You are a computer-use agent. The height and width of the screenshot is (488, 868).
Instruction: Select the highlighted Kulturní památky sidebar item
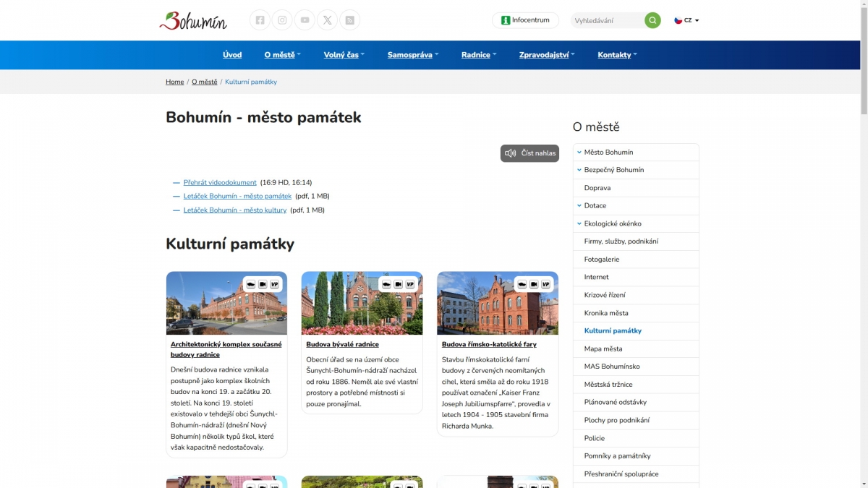pos(636,331)
